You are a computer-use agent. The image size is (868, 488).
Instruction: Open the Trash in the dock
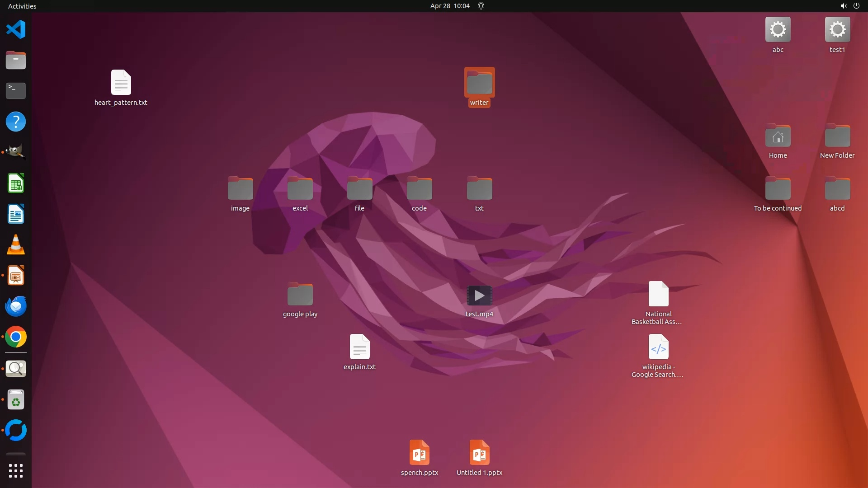[16, 400]
